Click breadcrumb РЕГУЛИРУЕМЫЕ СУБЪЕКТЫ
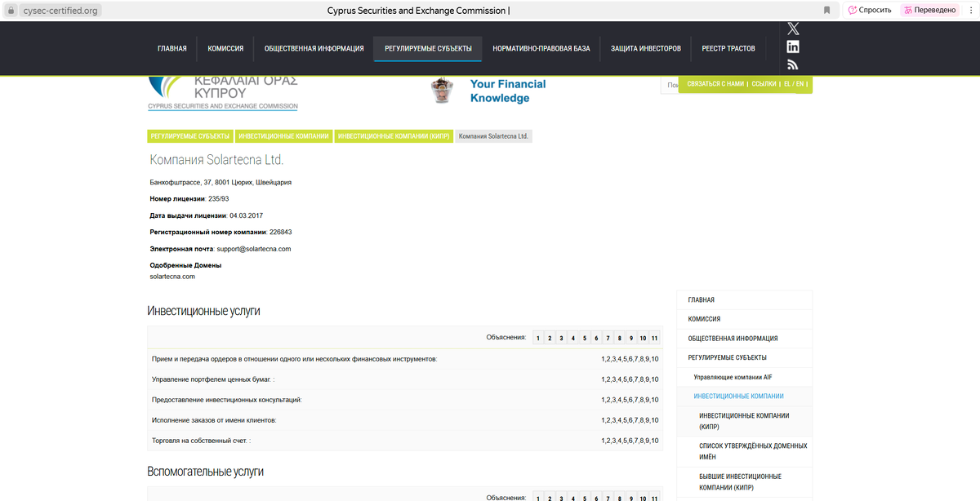This screenshot has width=980, height=501. click(x=189, y=136)
